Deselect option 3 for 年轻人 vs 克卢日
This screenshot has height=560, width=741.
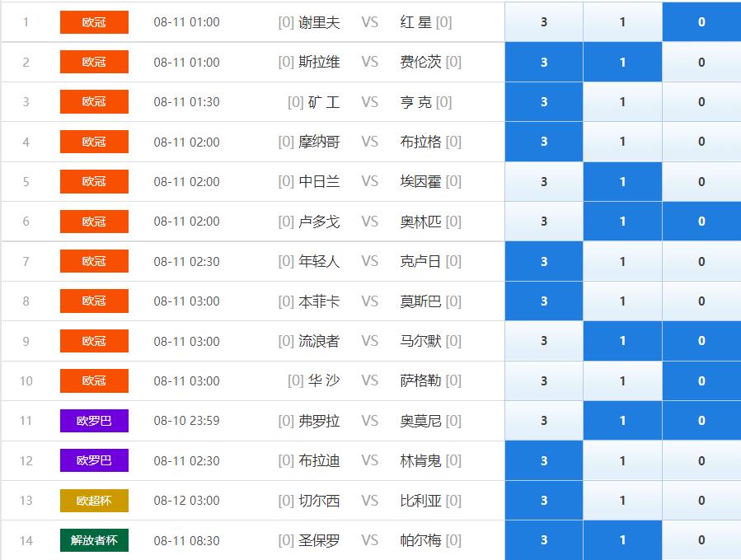point(544,261)
